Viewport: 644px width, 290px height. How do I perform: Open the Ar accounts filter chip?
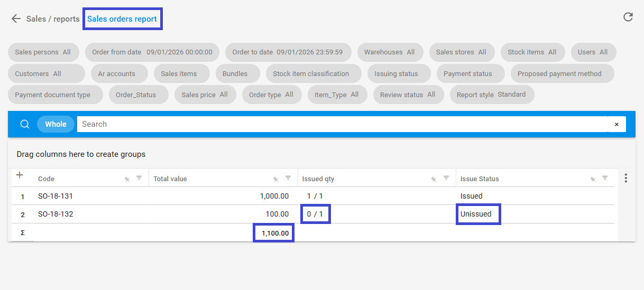tap(119, 73)
